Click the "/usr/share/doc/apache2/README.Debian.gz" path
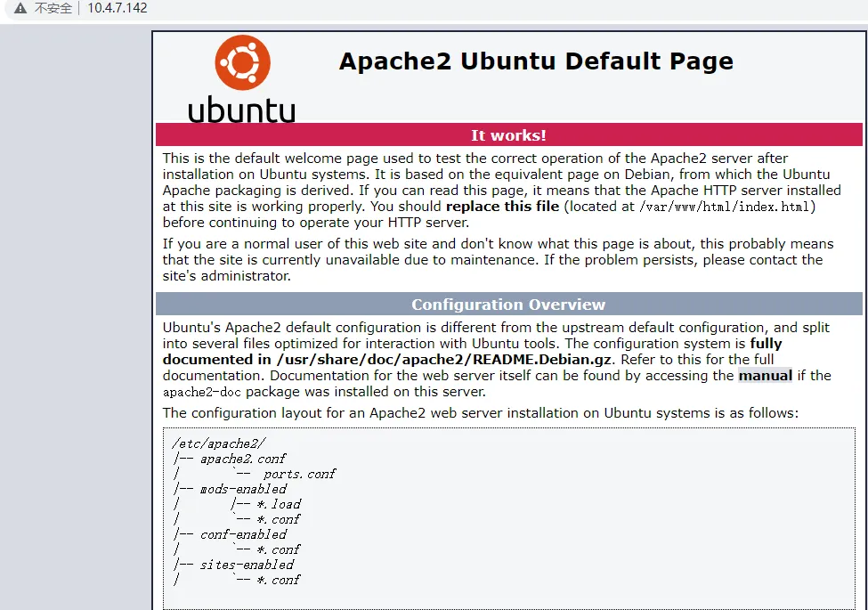Viewport: 868px width, 610px height. click(444, 360)
